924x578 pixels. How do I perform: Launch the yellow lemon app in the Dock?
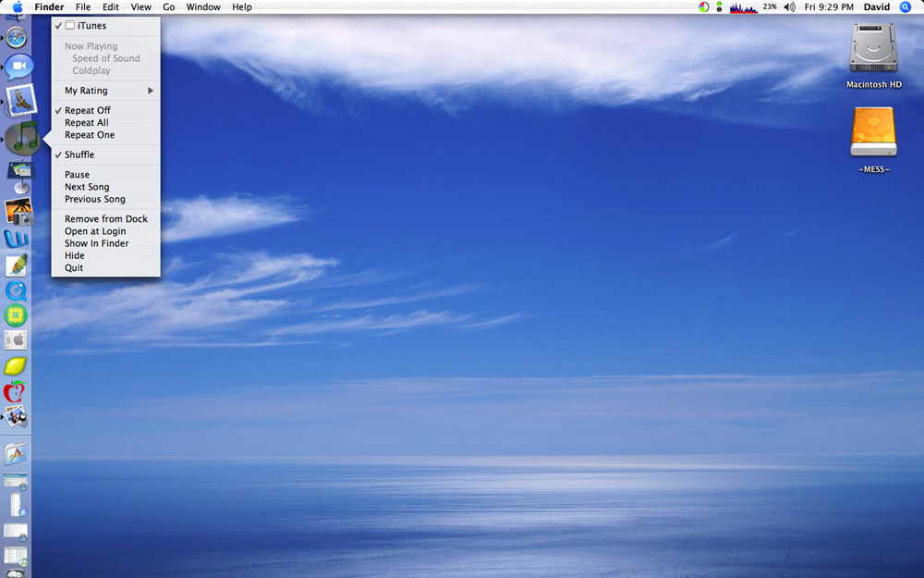pos(16,365)
